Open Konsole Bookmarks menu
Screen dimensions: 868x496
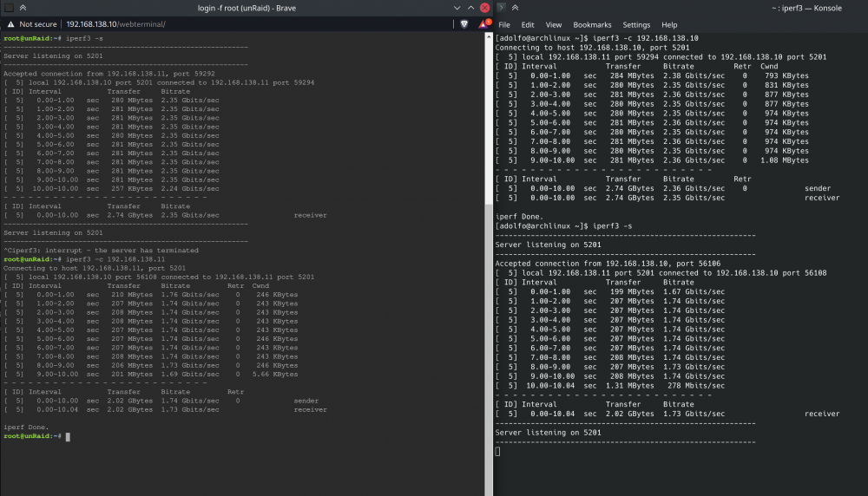[592, 25]
